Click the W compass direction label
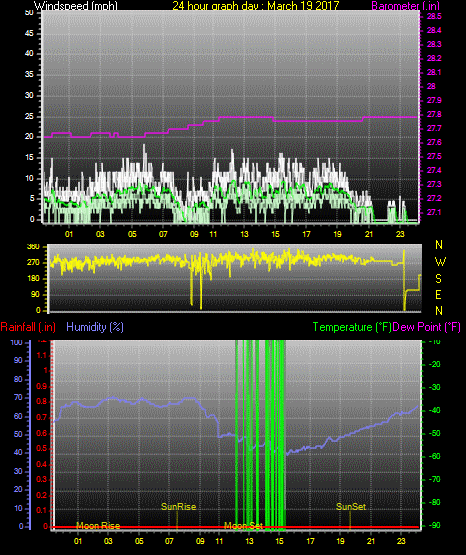 (x=440, y=262)
